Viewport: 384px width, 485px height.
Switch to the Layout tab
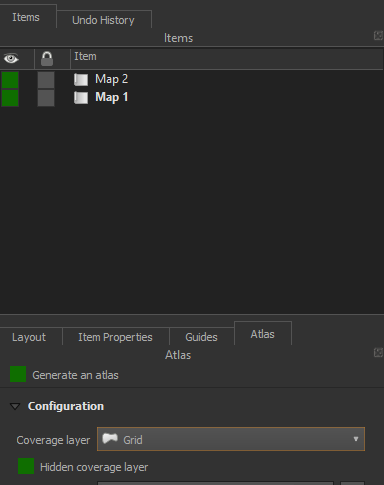(29, 337)
